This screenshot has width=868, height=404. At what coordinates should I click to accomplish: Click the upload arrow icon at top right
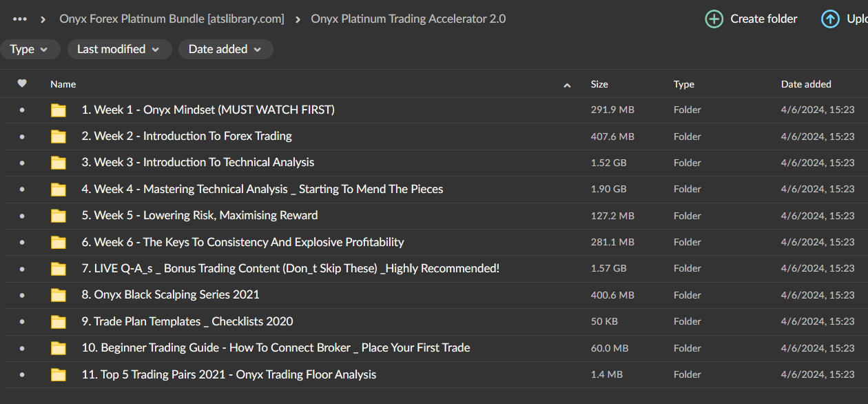pos(830,19)
